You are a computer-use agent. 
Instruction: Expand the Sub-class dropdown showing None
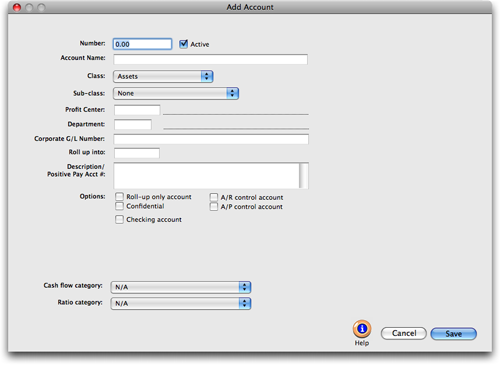(176, 93)
